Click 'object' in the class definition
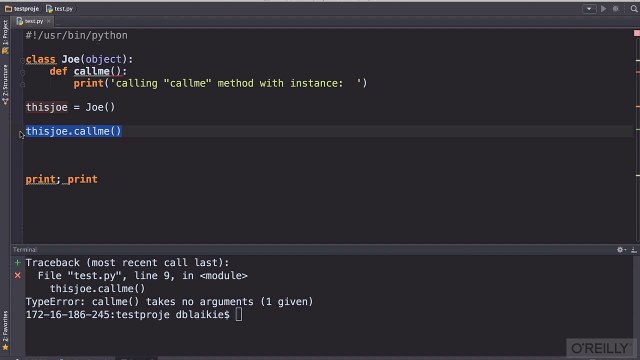The height and width of the screenshot is (360, 640). coord(104,59)
